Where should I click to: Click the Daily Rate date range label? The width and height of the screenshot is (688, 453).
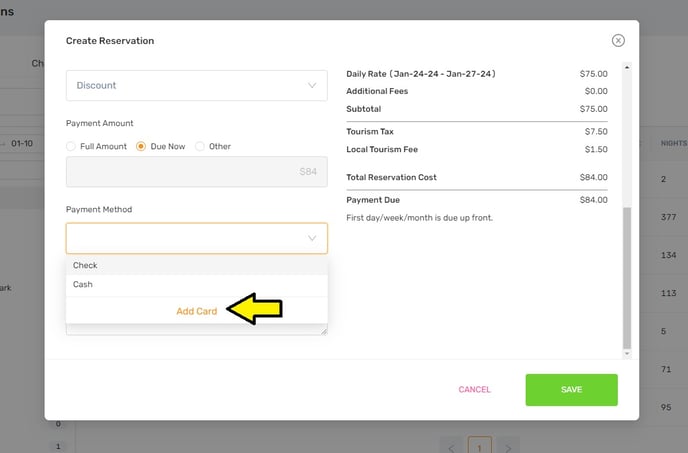click(421, 74)
